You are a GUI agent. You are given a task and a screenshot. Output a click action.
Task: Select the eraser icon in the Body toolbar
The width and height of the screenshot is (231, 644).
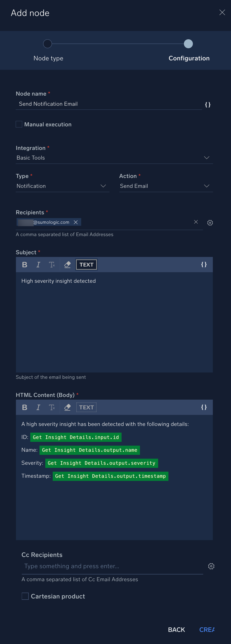click(x=67, y=407)
